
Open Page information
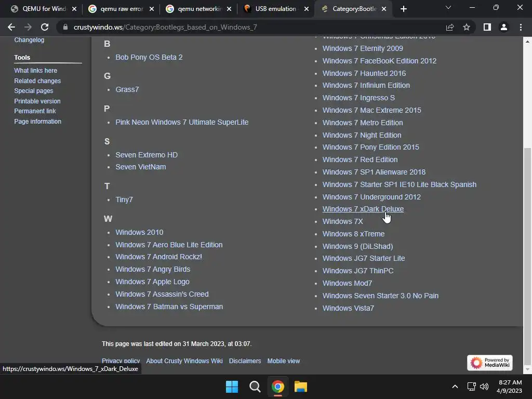pyautogui.click(x=37, y=121)
